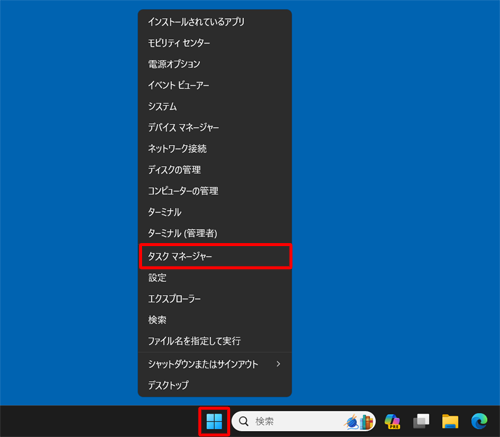Select デスクトップ menu entry

[215, 385]
